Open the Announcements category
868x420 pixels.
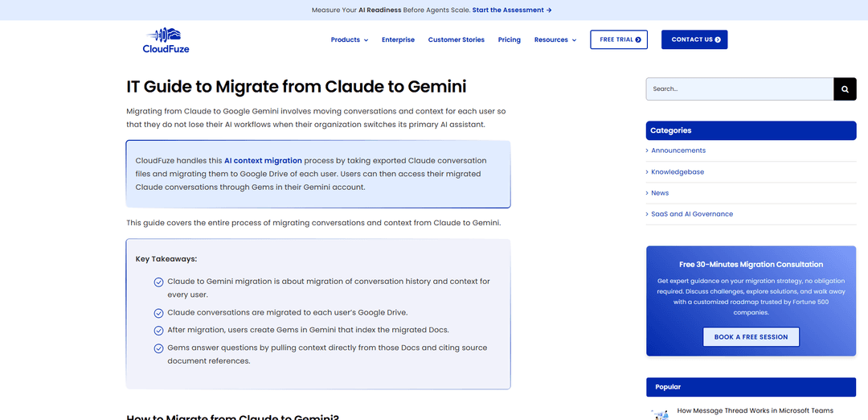[x=678, y=150]
